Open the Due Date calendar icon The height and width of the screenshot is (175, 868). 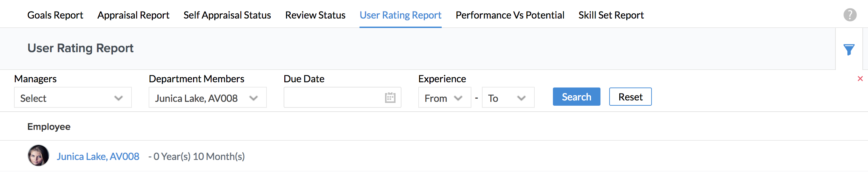390,98
